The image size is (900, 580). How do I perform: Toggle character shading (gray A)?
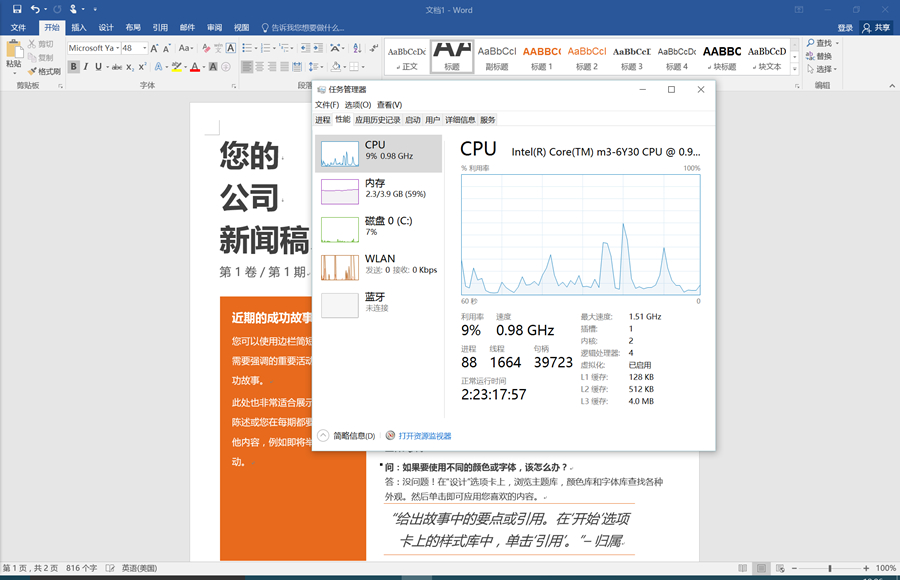[x=213, y=67]
